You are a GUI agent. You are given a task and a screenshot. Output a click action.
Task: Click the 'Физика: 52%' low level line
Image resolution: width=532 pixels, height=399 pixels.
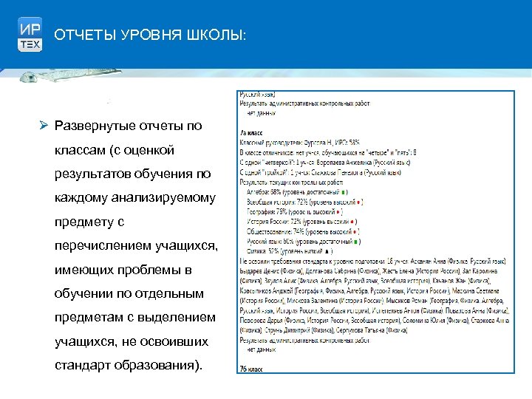[x=290, y=251]
